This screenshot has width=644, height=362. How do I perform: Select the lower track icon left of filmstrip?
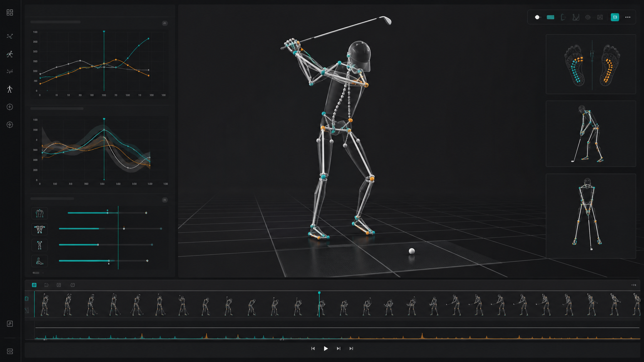27,310
